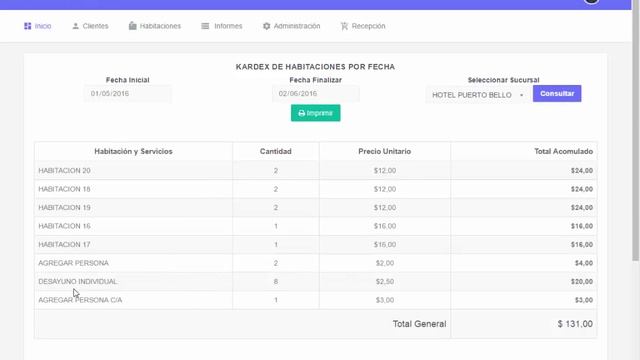
Task: Open the Seleccionar Sucursal dropdown
Action: tap(478, 95)
